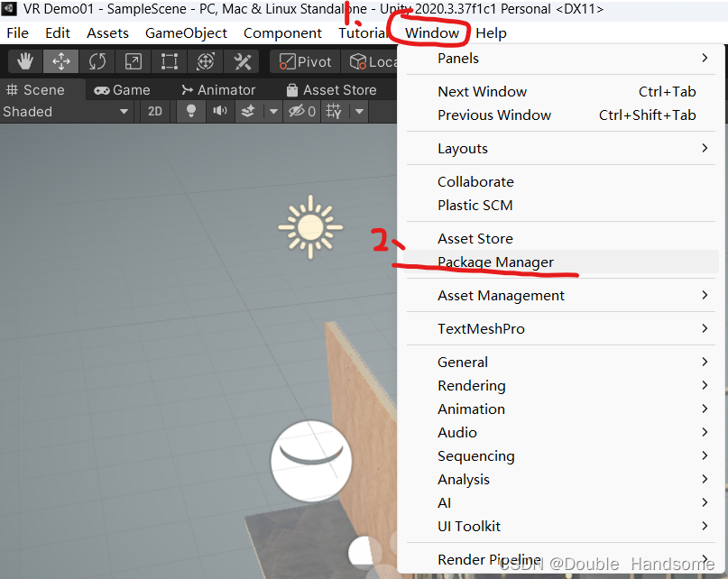This screenshot has height=579, width=728.
Task: Toggle scene grid visibility icon
Action: click(334, 112)
